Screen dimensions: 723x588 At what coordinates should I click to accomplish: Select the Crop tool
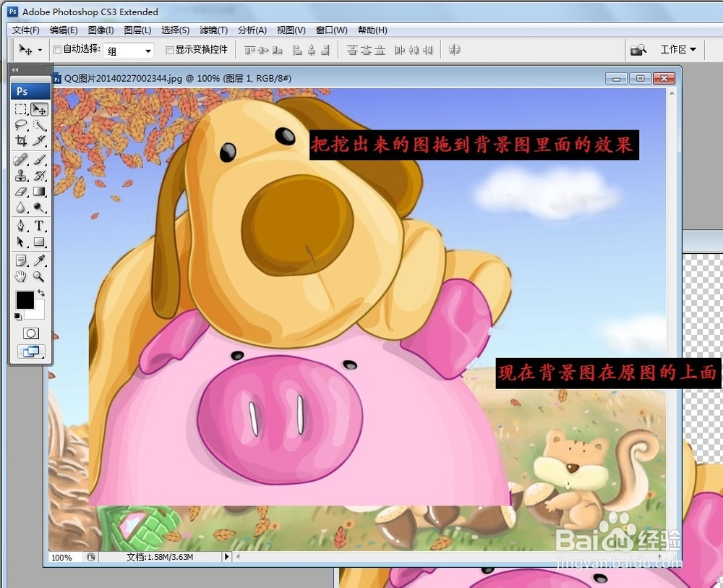pos(21,140)
